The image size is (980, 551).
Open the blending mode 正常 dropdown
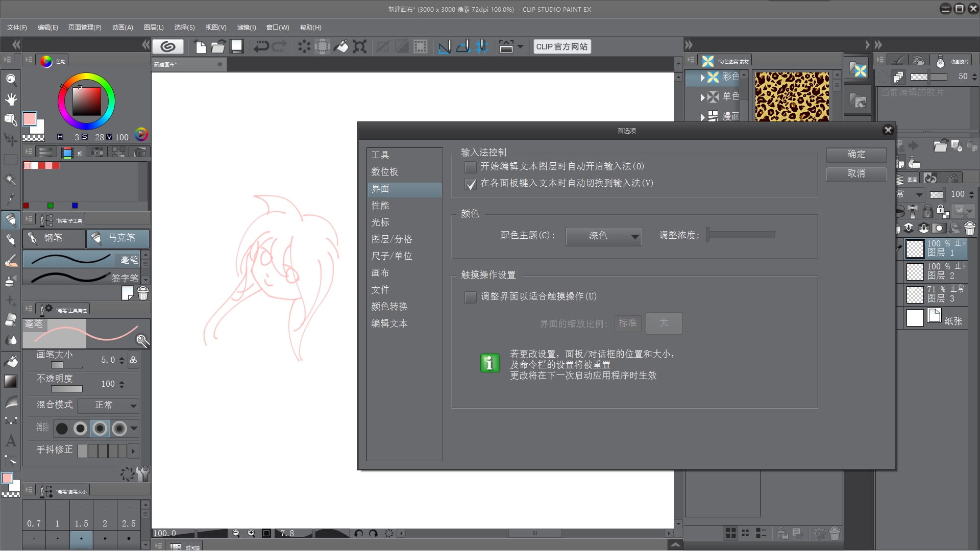coord(109,405)
